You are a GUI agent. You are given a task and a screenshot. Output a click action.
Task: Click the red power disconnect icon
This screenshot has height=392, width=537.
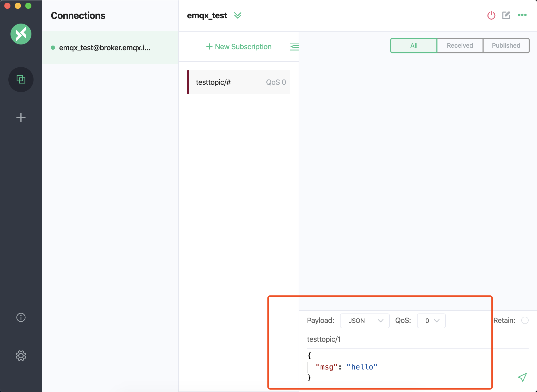click(x=491, y=15)
